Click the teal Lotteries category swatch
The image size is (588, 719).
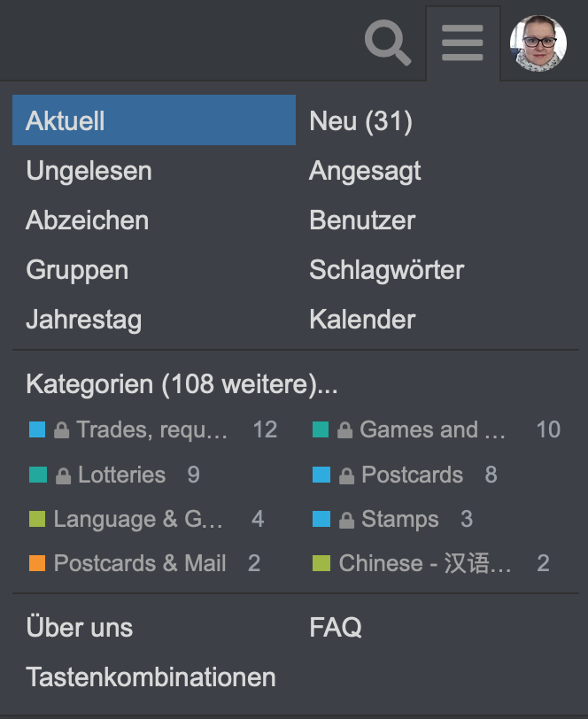click(x=37, y=475)
